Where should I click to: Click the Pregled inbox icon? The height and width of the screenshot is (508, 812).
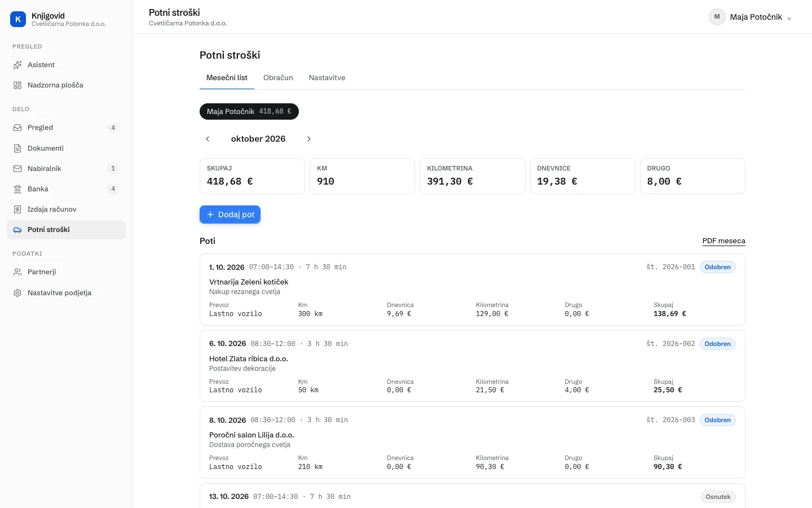coord(17,128)
